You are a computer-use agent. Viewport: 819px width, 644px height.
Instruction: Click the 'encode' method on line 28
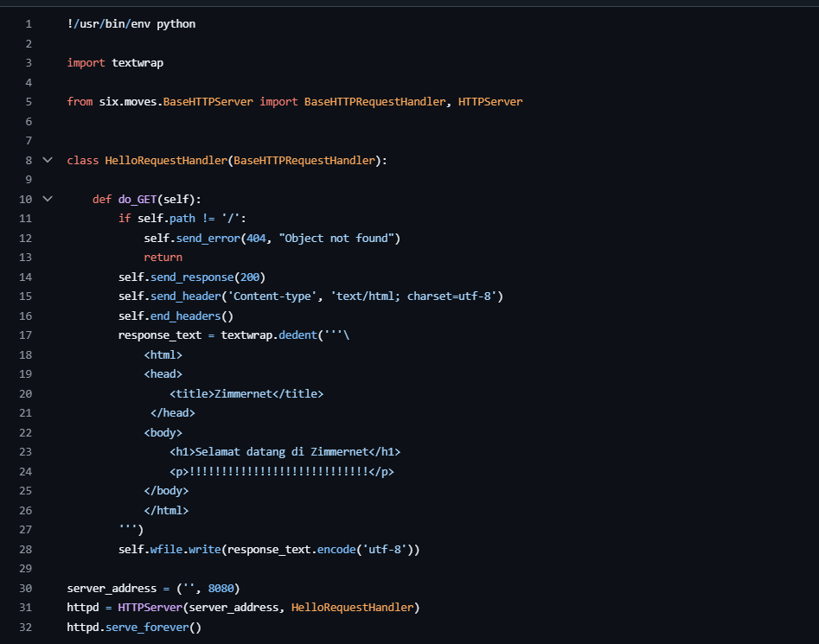336,549
